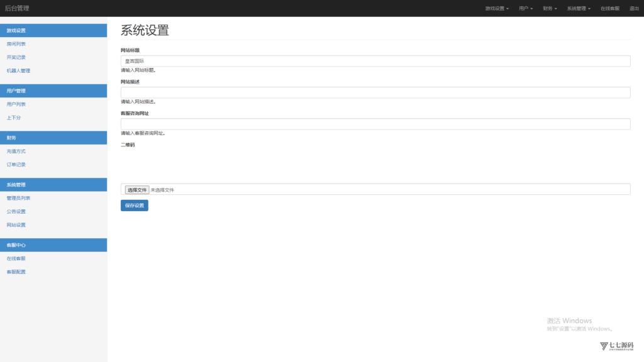Select 用户列表 in the sidebar

coord(16,104)
